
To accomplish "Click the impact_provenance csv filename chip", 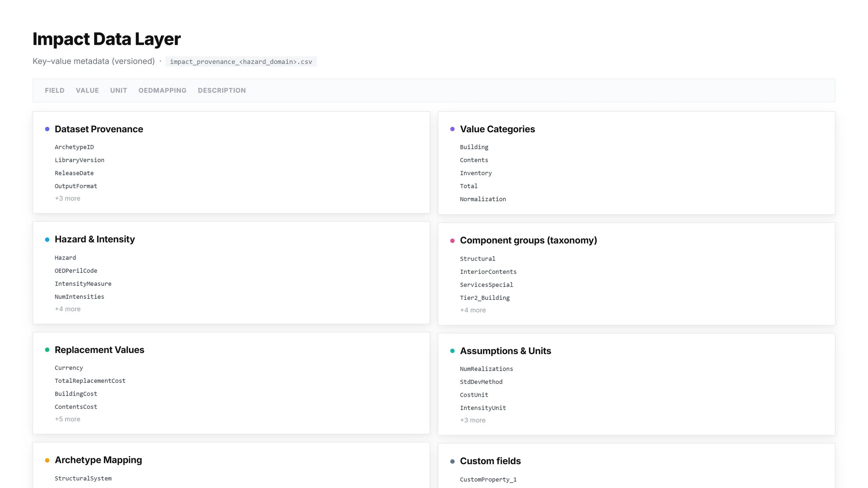I will click(x=241, y=62).
